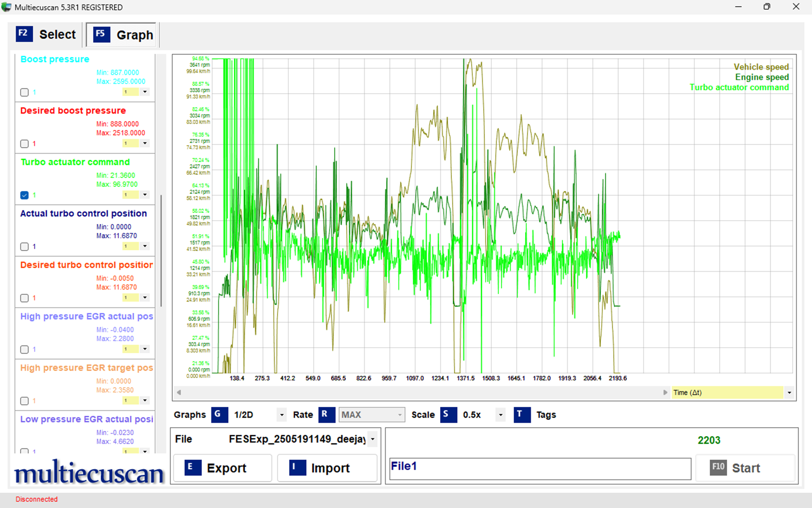Click the Engine speed legend label
This screenshot has width=812, height=508.
point(762,77)
